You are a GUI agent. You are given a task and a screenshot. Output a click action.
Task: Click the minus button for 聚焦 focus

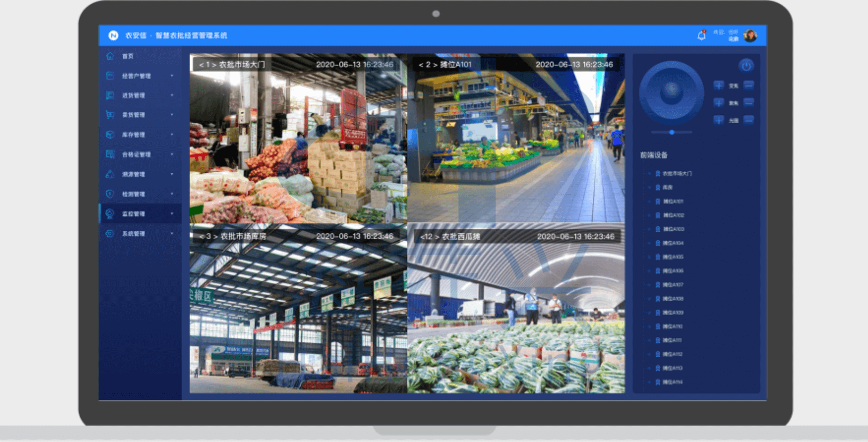[x=749, y=103]
